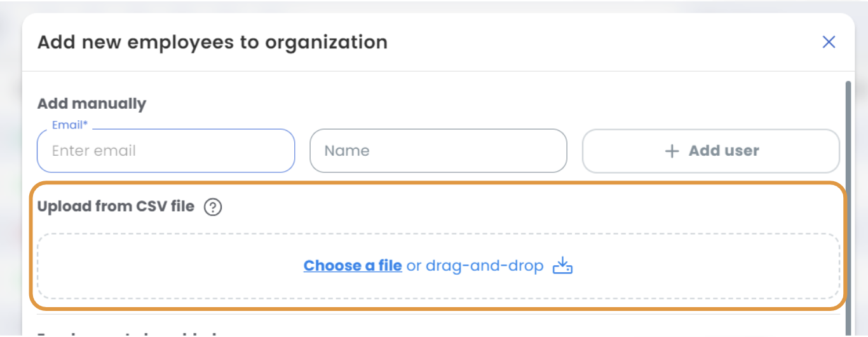Click the dialog's vertical scrollbar

pyautogui.click(x=848, y=203)
